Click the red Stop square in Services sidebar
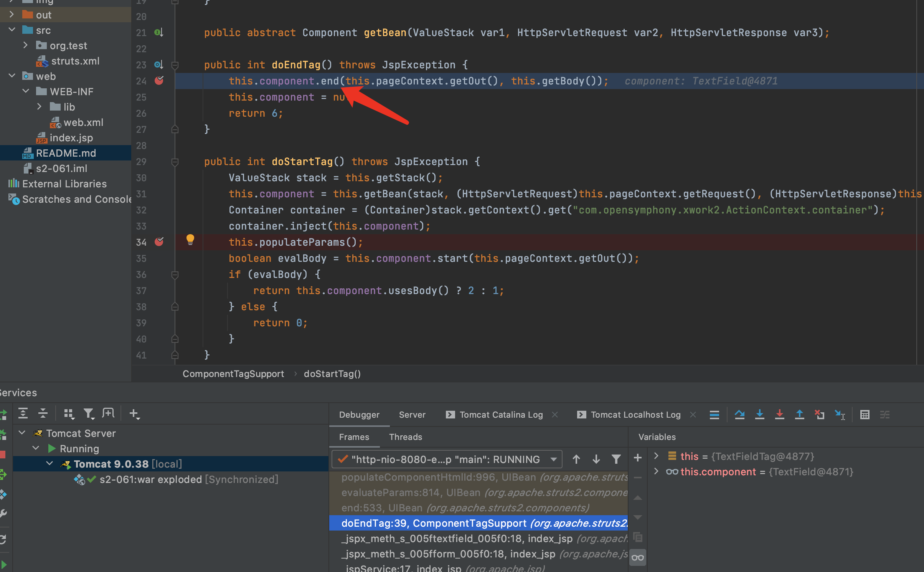The width and height of the screenshot is (924, 572). click(x=2, y=455)
